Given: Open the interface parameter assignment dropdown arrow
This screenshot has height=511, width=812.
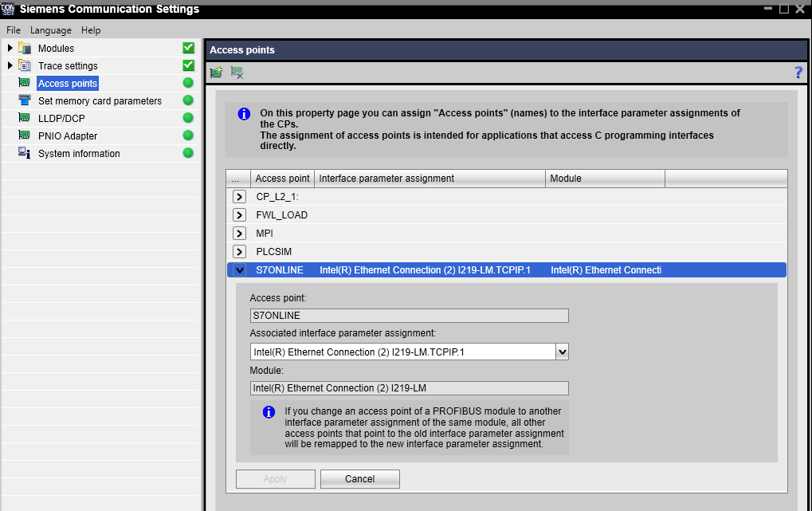Looking at the screenshot, I should 562,352.
